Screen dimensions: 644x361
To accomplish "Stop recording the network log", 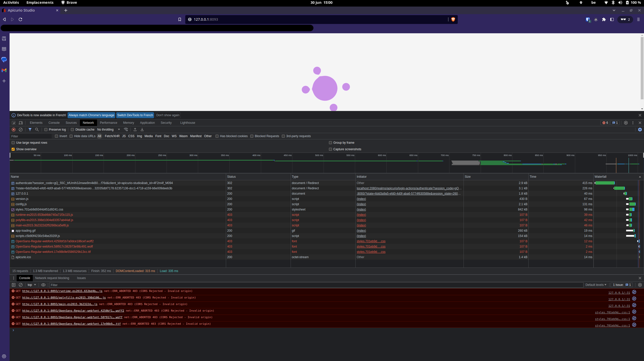I will pyautogui.click(x=13, y=129).
